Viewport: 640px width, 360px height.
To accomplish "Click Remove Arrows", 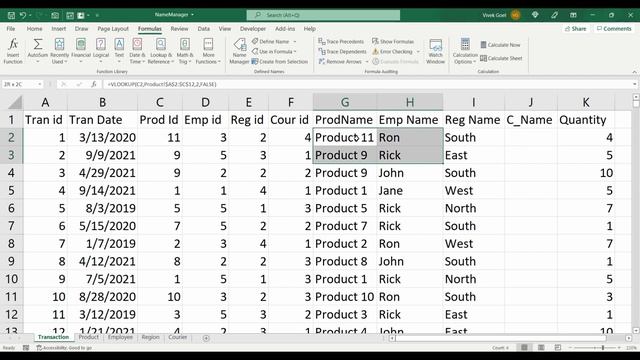I will pyautogui.click(x=340, y=62).
